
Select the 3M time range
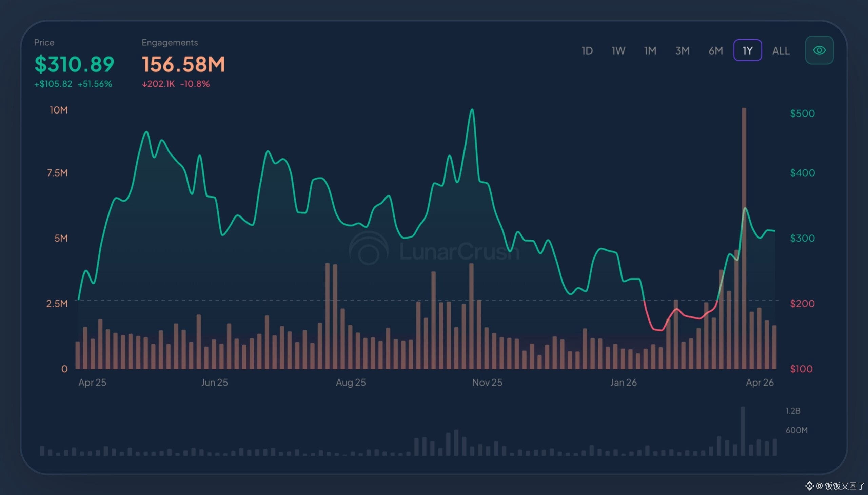point(682,51)
